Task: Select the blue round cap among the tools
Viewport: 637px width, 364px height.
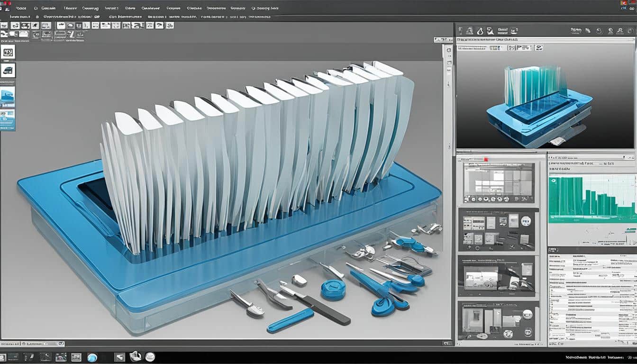Action: [333, 290]
